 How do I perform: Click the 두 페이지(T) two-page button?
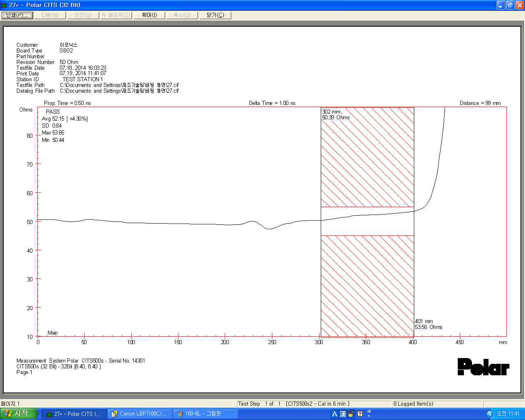click(x=116, y=15)
